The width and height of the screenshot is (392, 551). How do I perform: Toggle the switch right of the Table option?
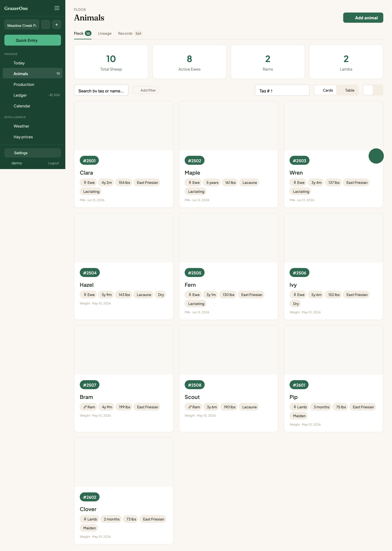pyautogui.click(x=373, y=90)
